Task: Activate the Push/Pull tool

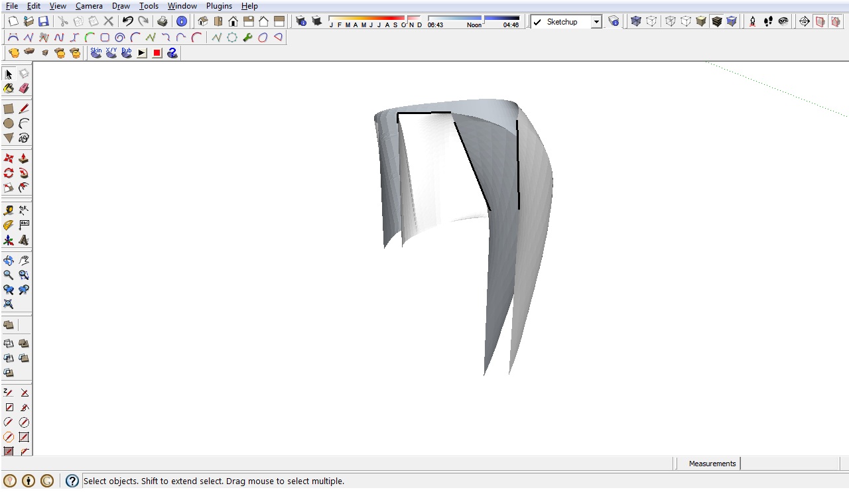Action: 24,158
